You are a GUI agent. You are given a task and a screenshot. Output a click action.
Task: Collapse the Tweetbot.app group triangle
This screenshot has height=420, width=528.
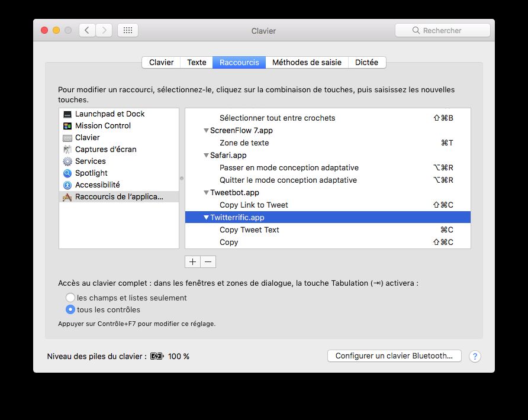tap(207, 192)
